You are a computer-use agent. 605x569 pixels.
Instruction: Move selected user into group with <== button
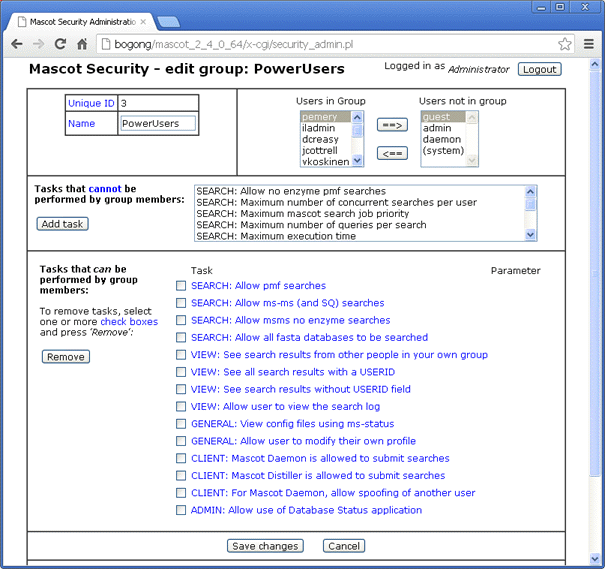click(x=392, y=154)
